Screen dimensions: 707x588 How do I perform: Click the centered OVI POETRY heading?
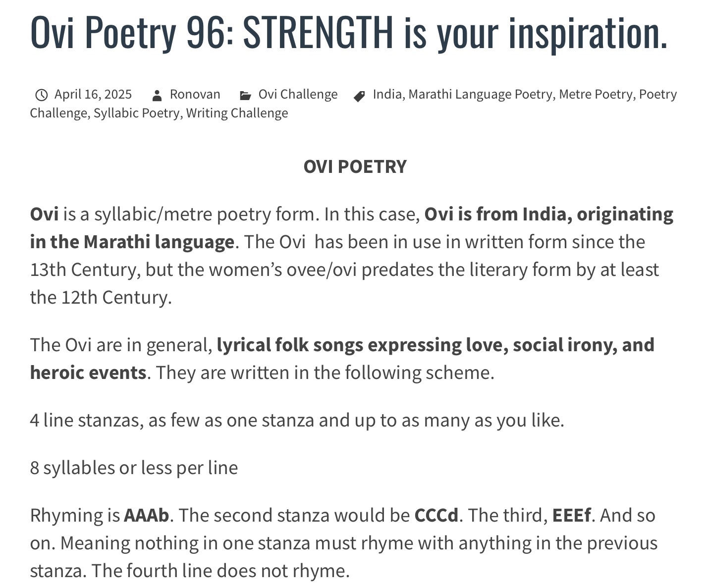pos(355,167)
